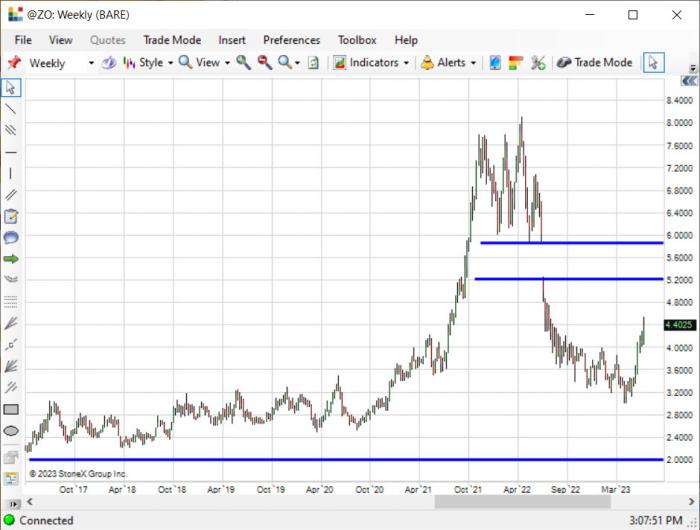This screenshot has width=700, height=530.
Task: Expand the zoom magnifier dropdown arrow
Action: click(x=297, y=63)
